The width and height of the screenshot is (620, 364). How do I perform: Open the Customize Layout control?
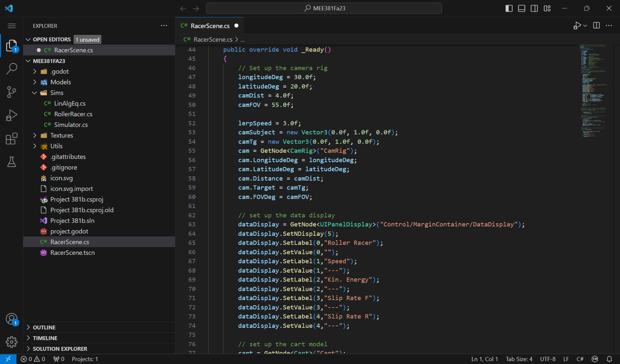(547, 8)
